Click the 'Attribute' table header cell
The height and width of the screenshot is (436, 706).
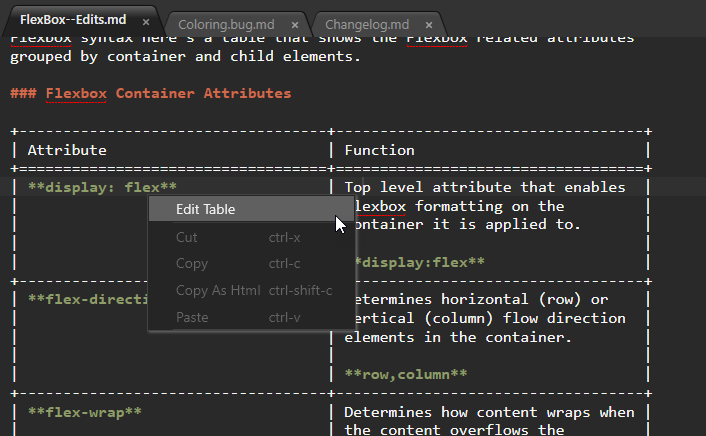pos(67,150)
